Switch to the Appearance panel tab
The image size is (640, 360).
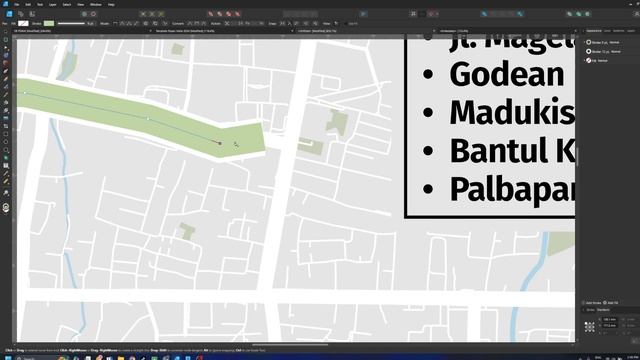tap(594, 31)
